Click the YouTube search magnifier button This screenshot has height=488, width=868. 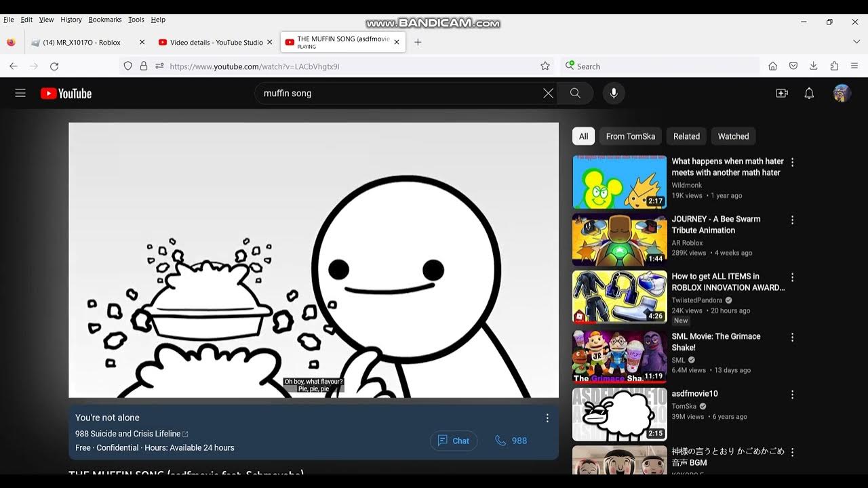[575, 94]
